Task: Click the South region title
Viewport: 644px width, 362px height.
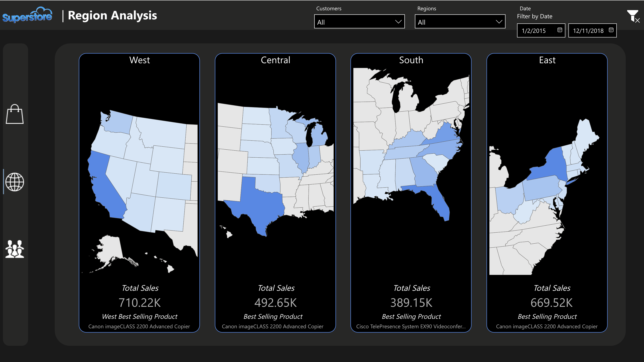Action: tap(411, 60)
